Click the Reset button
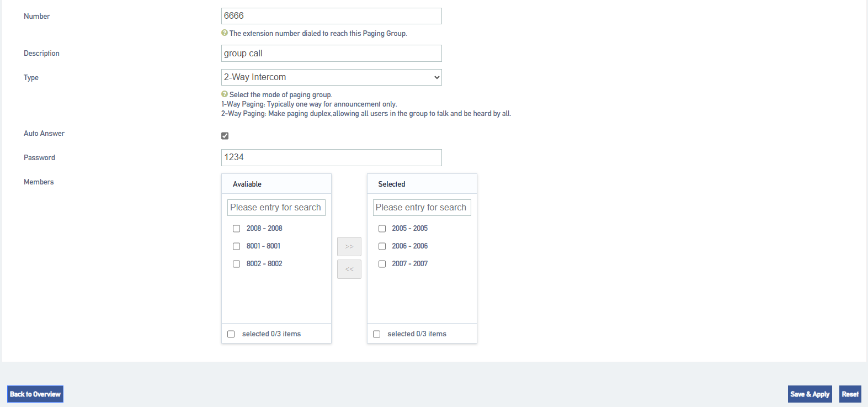 [850, 394]
